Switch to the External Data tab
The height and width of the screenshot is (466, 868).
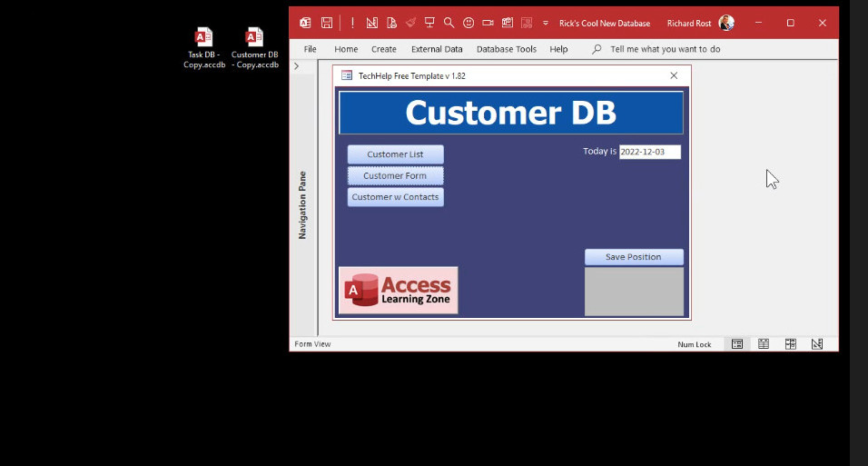tap(437, 49)
